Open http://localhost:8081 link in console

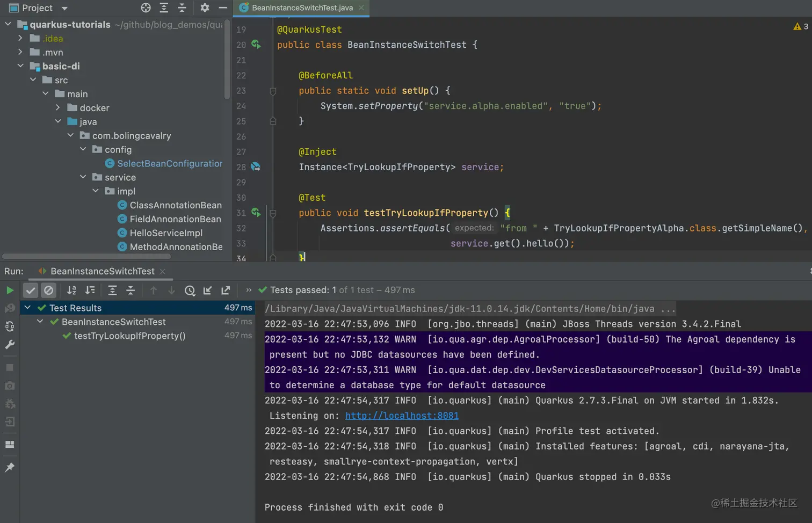[402, 416]
